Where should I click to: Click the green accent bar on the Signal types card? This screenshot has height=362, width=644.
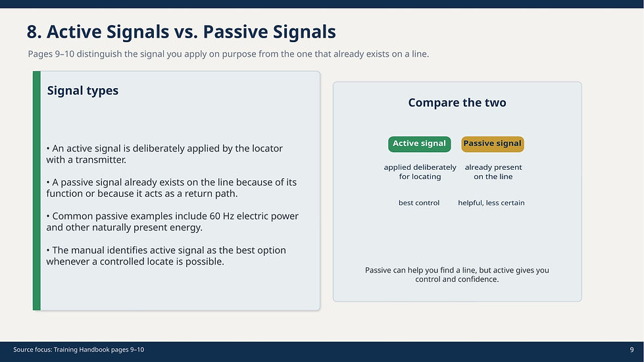37,191
